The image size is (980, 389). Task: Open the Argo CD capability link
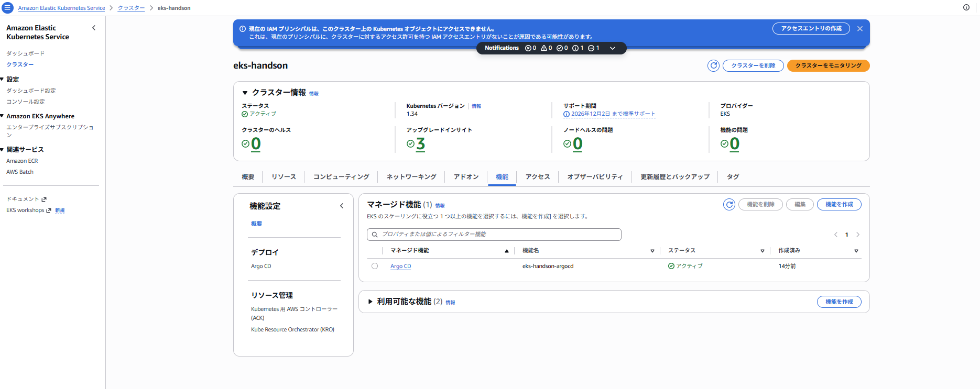pyautogui.click(x=400, y=266)
